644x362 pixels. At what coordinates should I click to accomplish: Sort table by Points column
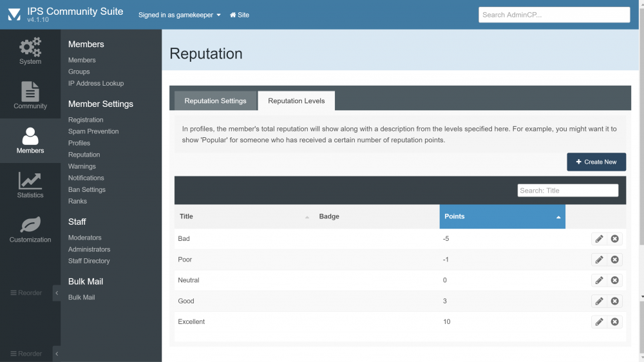pos(502,216)
